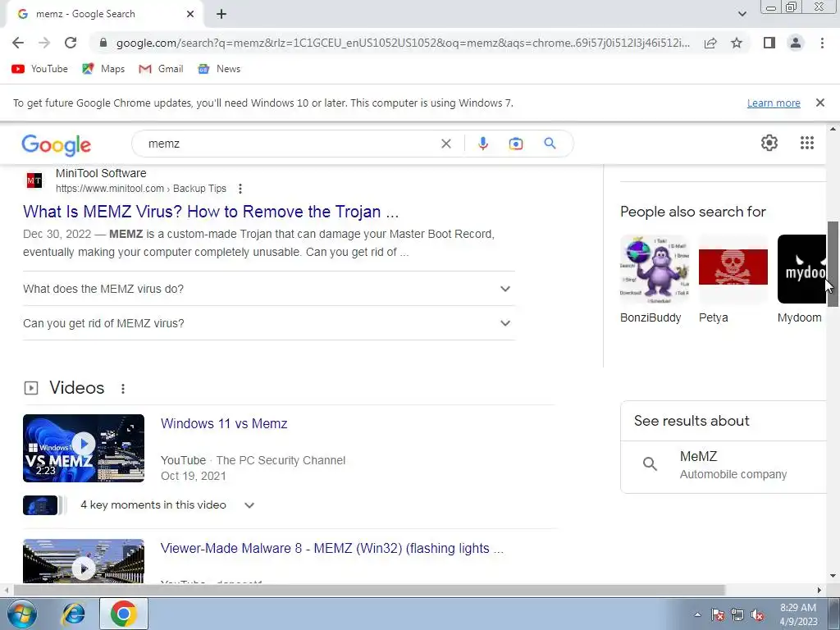840x630 pixels.
Task: Open Gmail bookmark
Action: [161, 69]
